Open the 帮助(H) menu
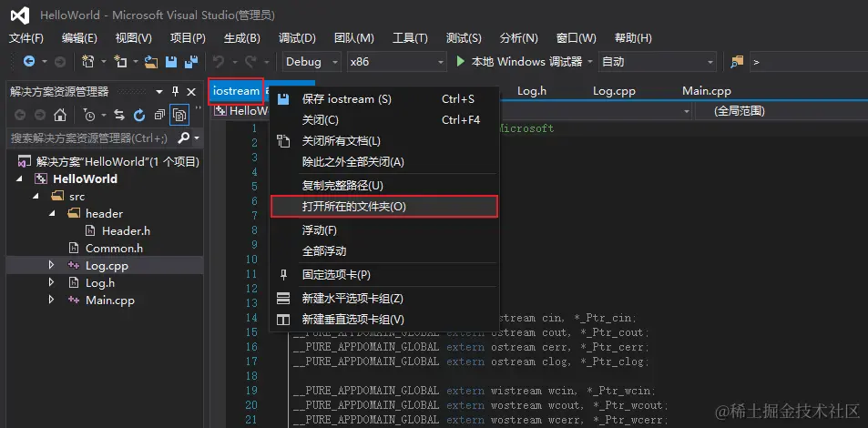 [633, 38]
